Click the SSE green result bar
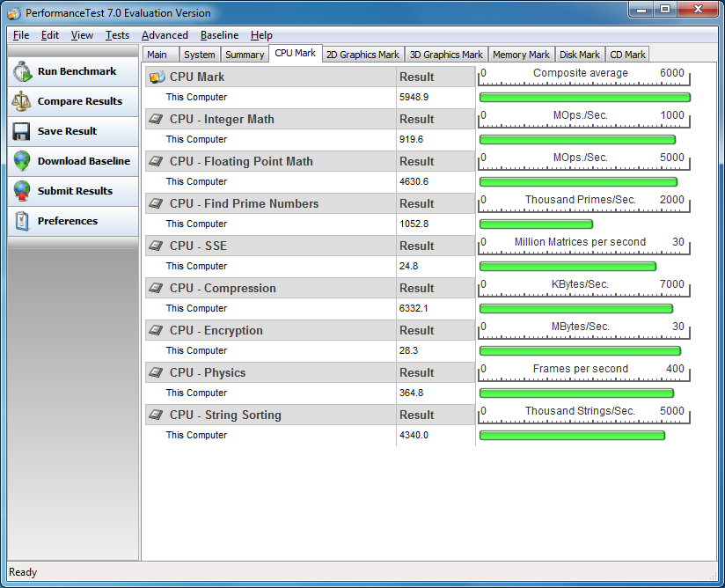This screenshot has height=588, width=725. point(568,266)
